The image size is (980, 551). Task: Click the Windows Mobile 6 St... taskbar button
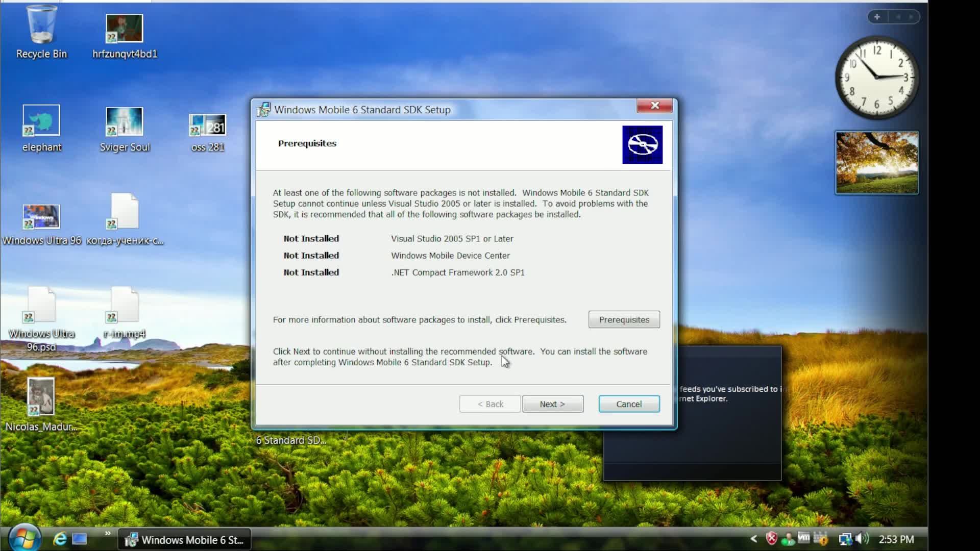click(184, 540)
